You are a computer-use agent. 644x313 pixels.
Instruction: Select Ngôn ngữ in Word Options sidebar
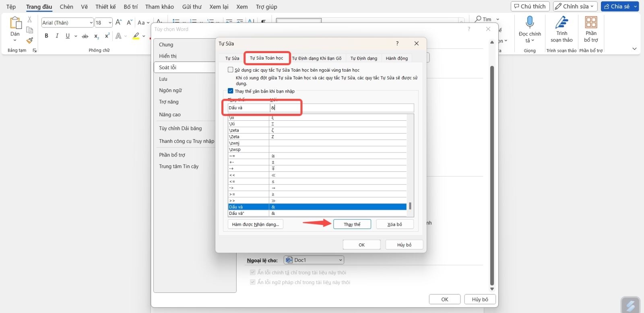171,91
